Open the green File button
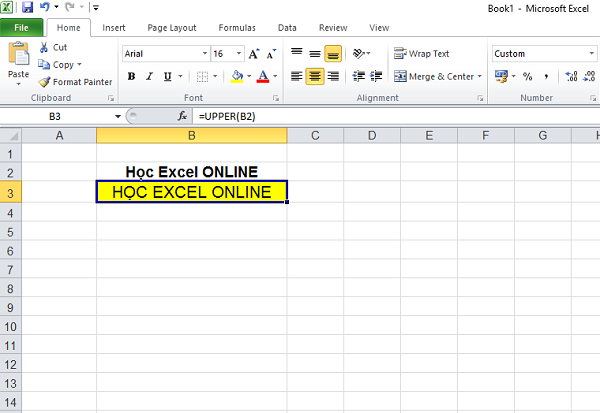The width and height of the screenshot is (600, 413). pyautogui.click(x=22, y=28)
